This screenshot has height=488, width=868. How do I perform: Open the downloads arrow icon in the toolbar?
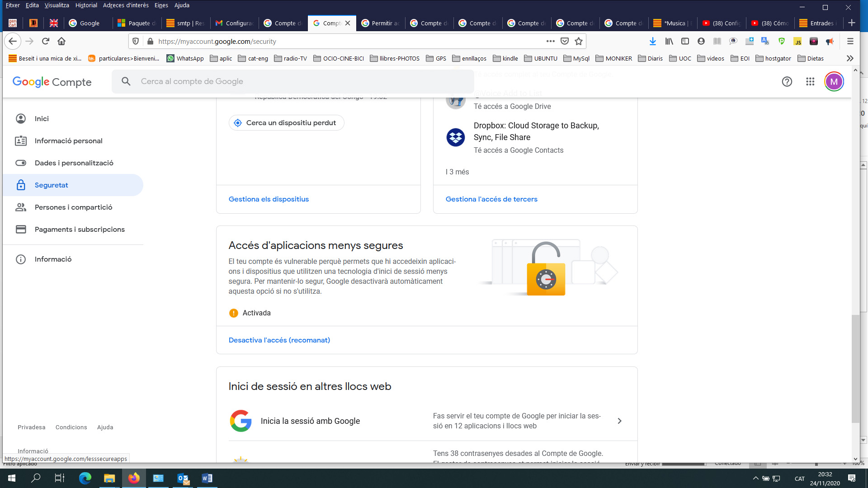[x=652, y=41]
